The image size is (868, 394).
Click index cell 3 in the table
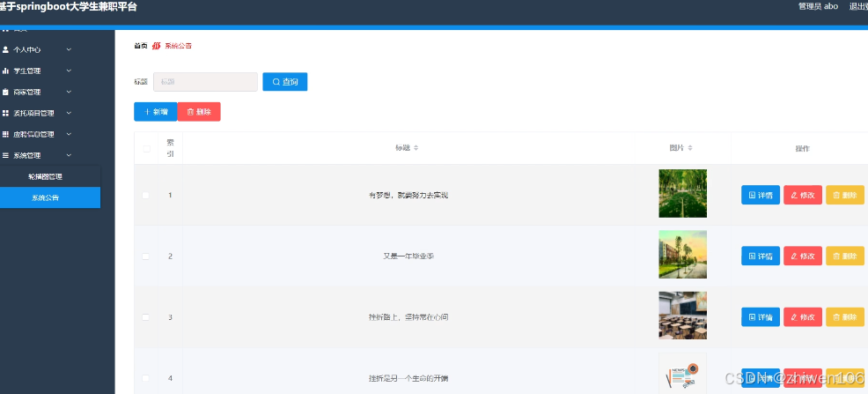(x=170, y=317)
